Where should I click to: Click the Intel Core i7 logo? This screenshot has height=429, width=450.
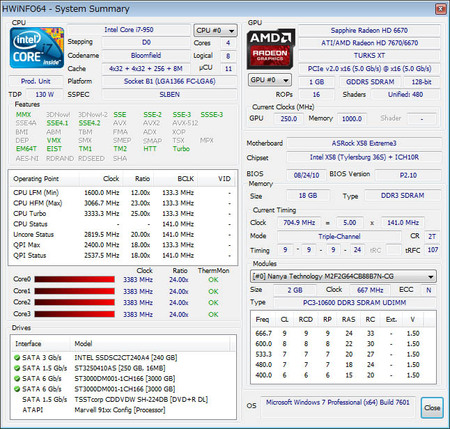click(x=37, y=48)
